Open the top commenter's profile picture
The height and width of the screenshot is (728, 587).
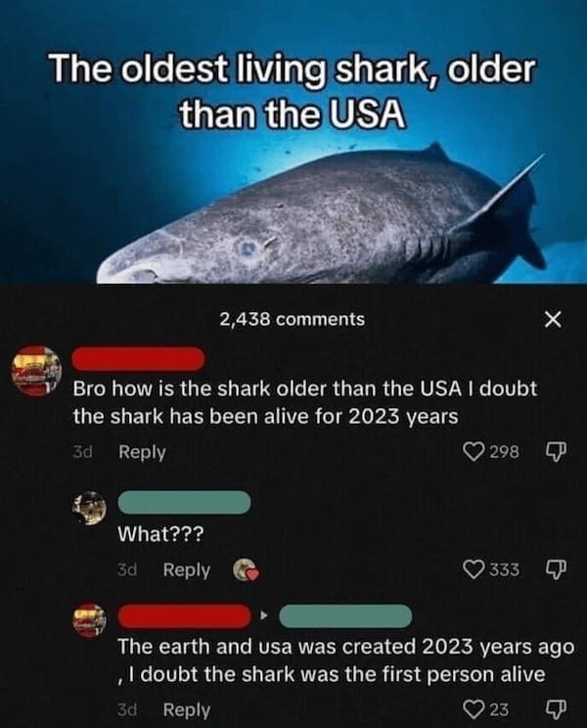(x=36, y=371)
